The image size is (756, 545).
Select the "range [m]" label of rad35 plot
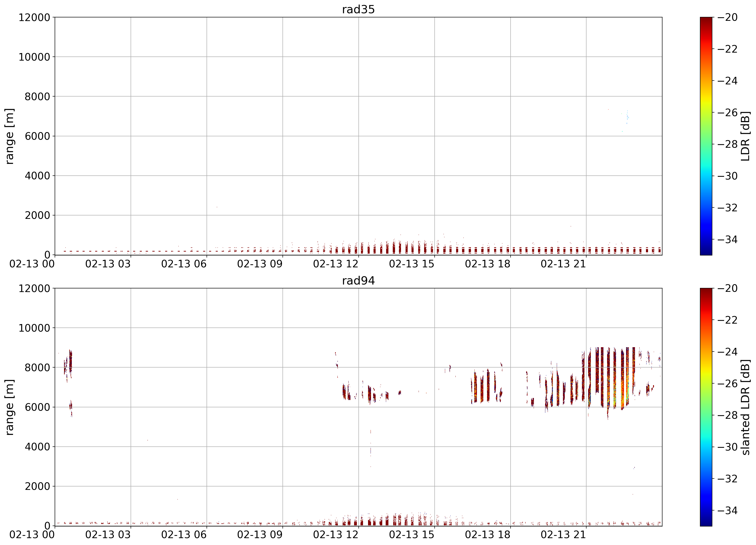pyautogui.click(x=9, y=136)
